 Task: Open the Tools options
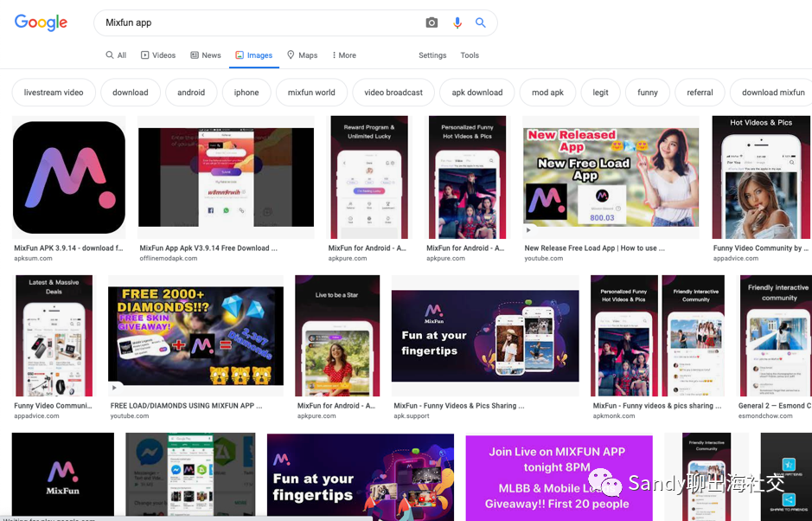tap(470, 55)
